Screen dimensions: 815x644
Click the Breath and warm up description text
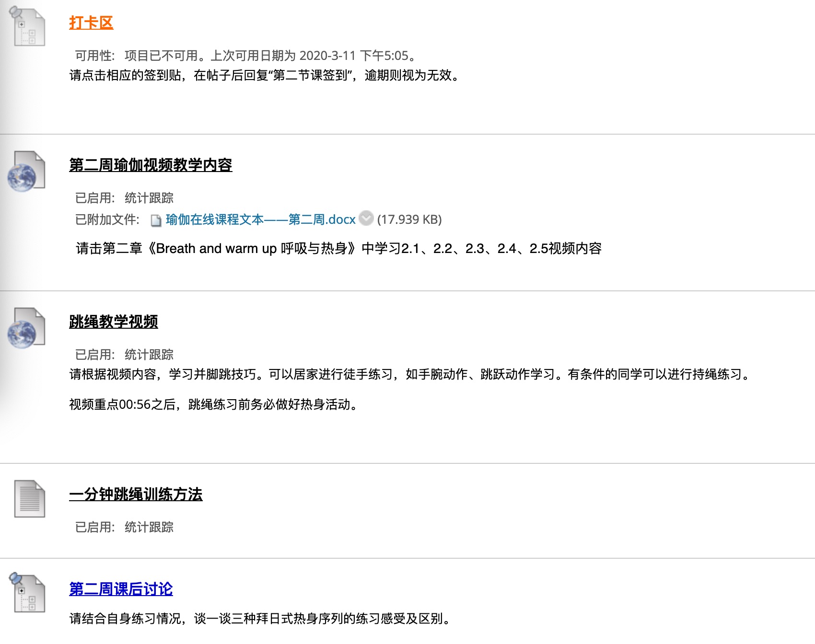(x=338, y=249)
